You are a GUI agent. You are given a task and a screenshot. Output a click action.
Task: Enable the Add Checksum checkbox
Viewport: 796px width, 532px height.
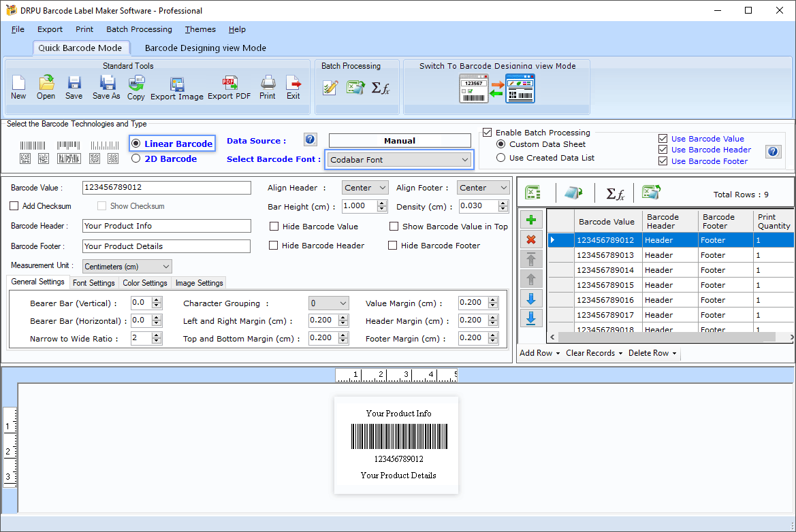pos(14,206)
